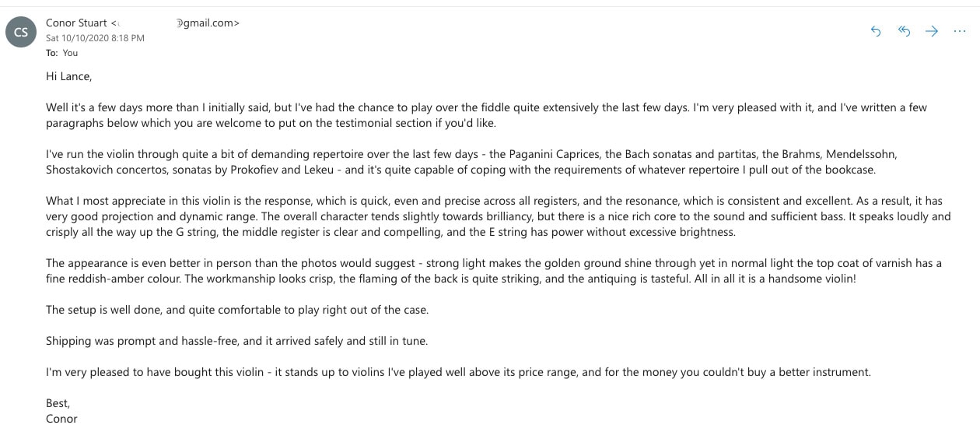Viewport: 980px width, 446px height.
Task: Click the CS sender avatar circle
Action: pos(21,32)
